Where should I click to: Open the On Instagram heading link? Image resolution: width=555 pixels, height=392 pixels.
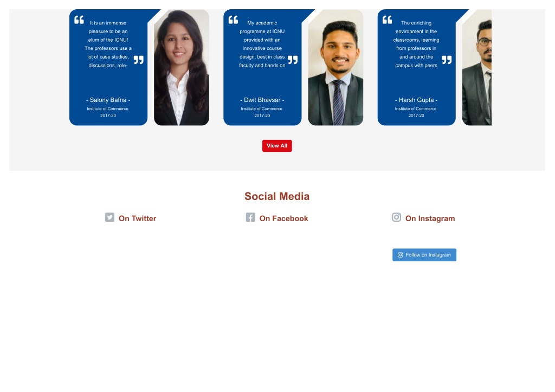(430, 219)
